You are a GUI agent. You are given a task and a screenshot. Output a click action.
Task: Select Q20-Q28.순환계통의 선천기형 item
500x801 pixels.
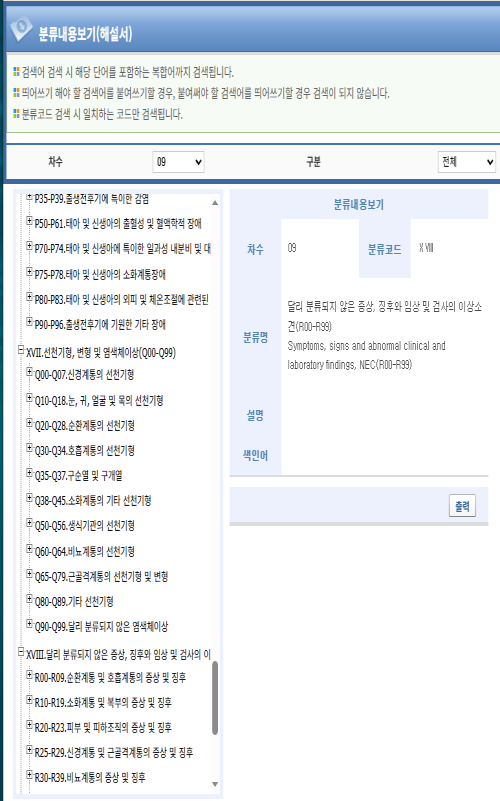pos(84,426)
